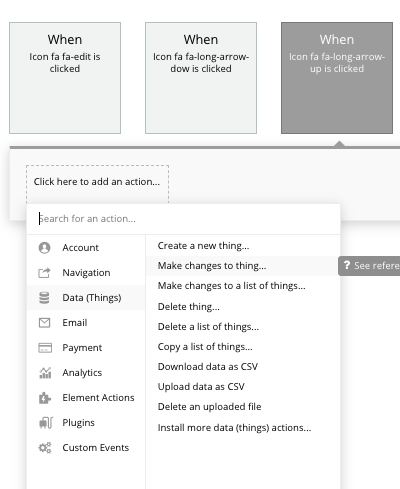Click the Payment credit card icon
Viewport: 400px width, 489px height.
coord(45,348)
